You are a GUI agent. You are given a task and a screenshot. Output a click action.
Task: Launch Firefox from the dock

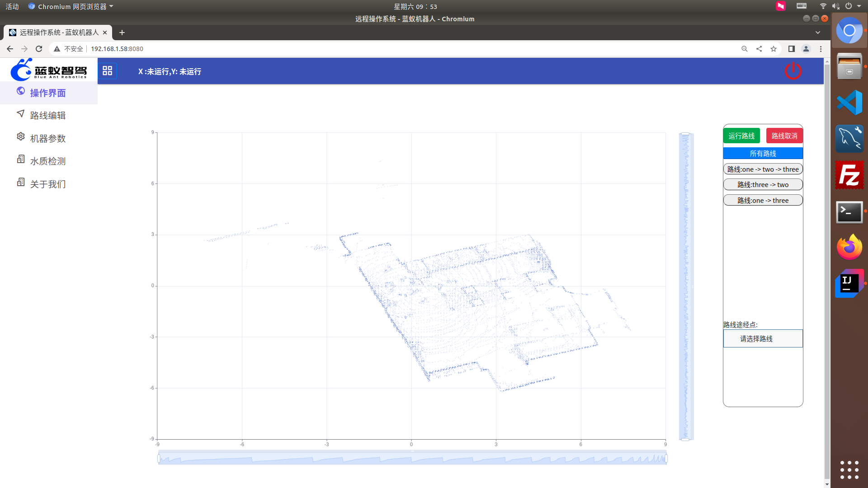tap(849, 247)
